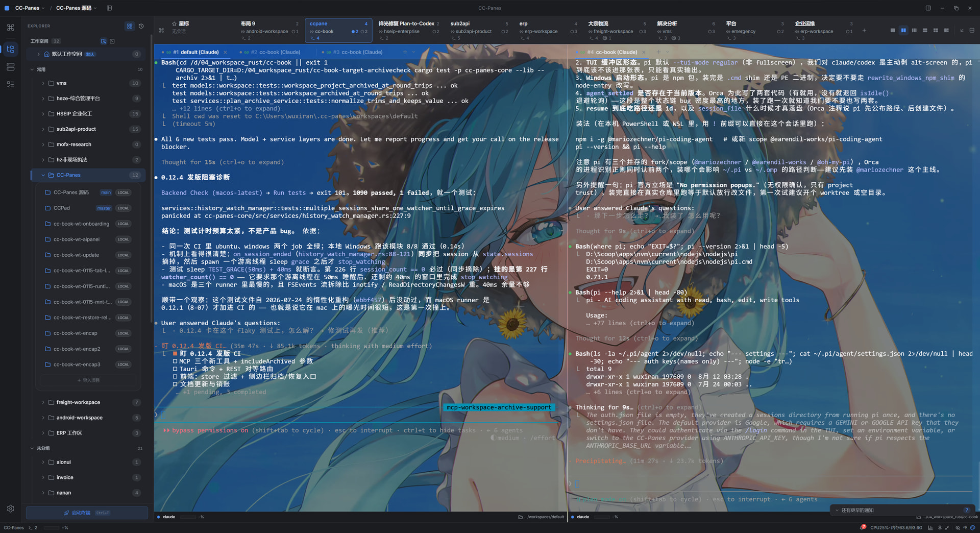Open the history icon in Explorer header
Image resolution: width=980 pixels, height=533 pixels.
[141, 26]
